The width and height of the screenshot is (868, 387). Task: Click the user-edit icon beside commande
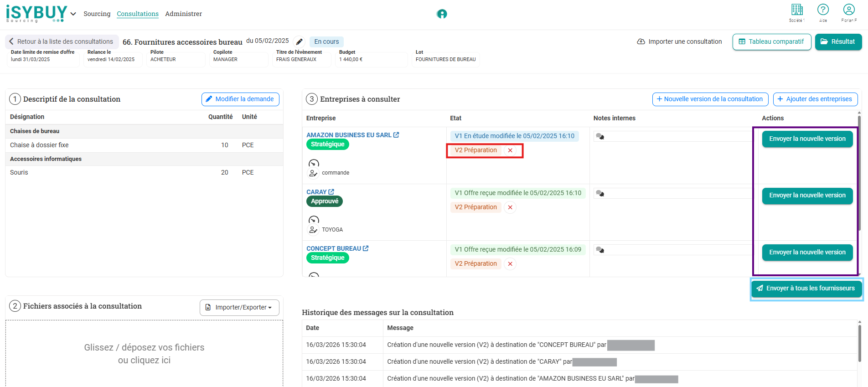pyautogui.click(x=313, y=173)
